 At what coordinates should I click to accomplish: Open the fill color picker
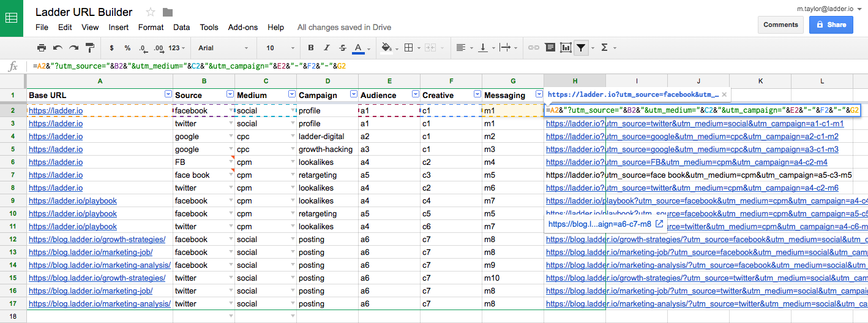[x=386, y=48]
